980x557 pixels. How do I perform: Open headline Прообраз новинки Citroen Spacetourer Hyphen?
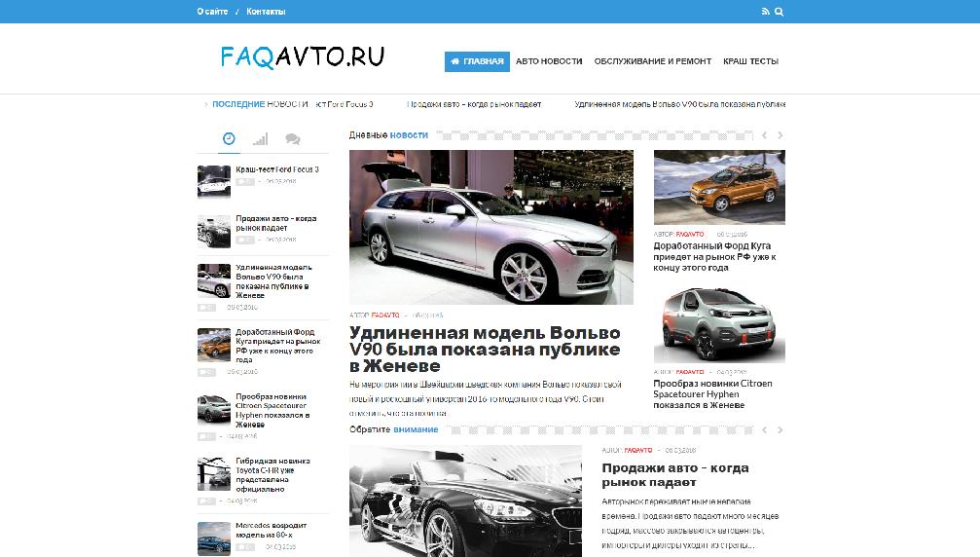point(712,393)
